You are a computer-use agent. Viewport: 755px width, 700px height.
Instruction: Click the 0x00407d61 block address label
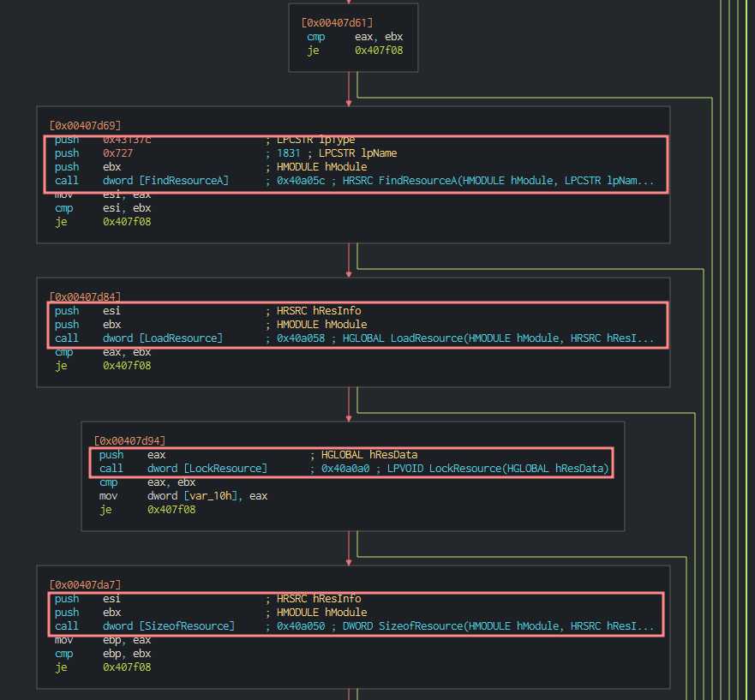(337, 23)
